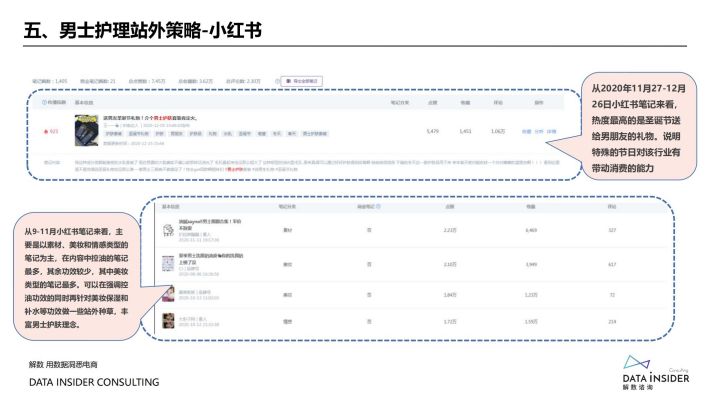Image resolution: width=710 pixels, height=399 pixels.
Task: Click the help icon before the 男士全部笔记 button
Action: (x=277, y=81)
